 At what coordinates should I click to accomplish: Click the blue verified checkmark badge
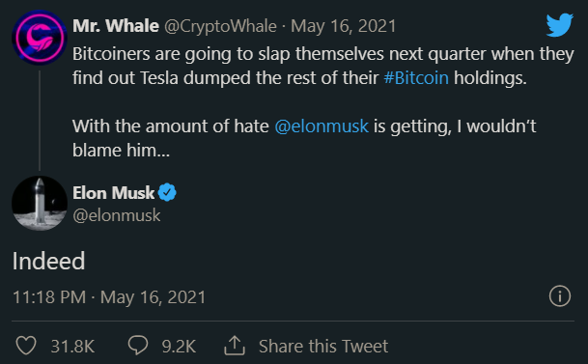pos(167,193)
